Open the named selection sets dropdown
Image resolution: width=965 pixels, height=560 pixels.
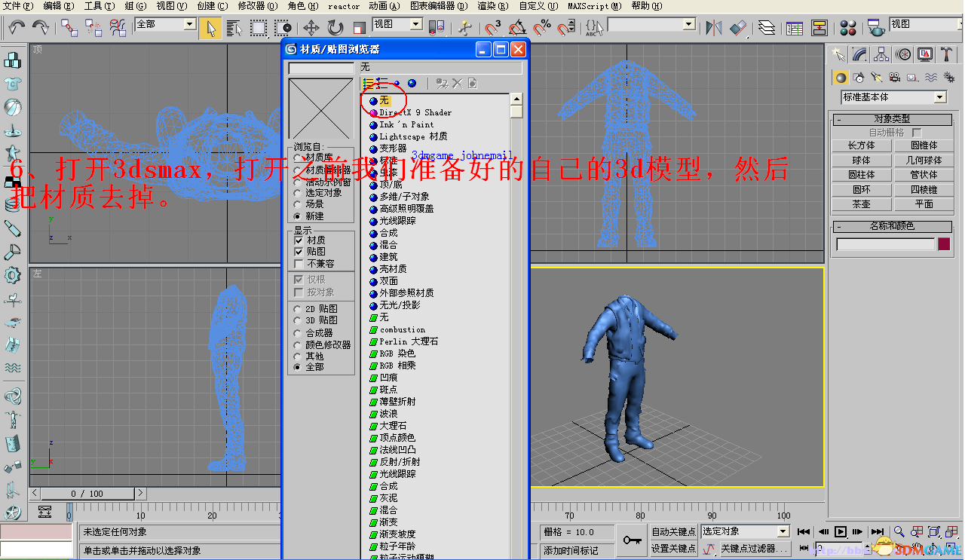(x=688, y=24)
